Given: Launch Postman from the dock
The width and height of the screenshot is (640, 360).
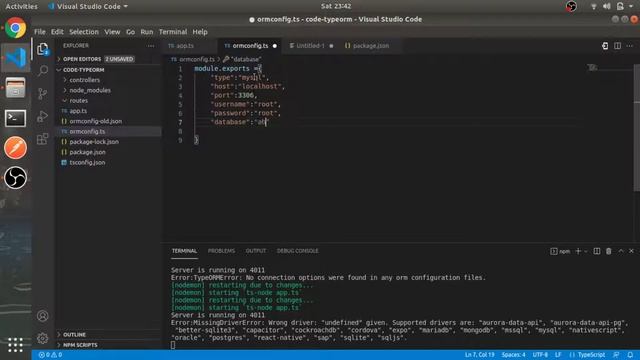Looking at the screenshot, I should pyautogui.click(x=16, y=148).
